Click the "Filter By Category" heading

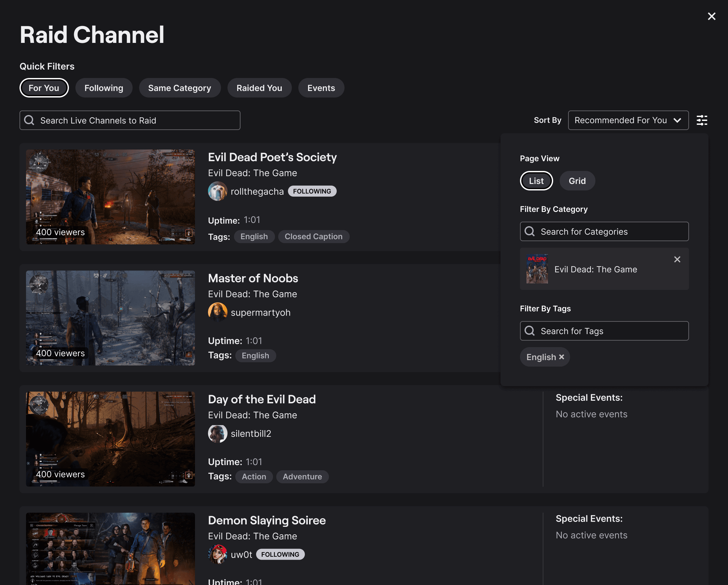554,209
